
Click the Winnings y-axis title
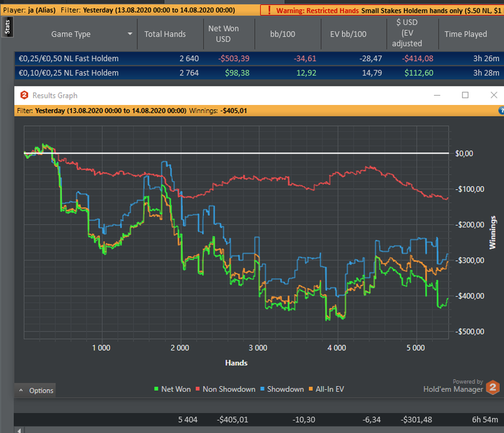pos(492,232)
